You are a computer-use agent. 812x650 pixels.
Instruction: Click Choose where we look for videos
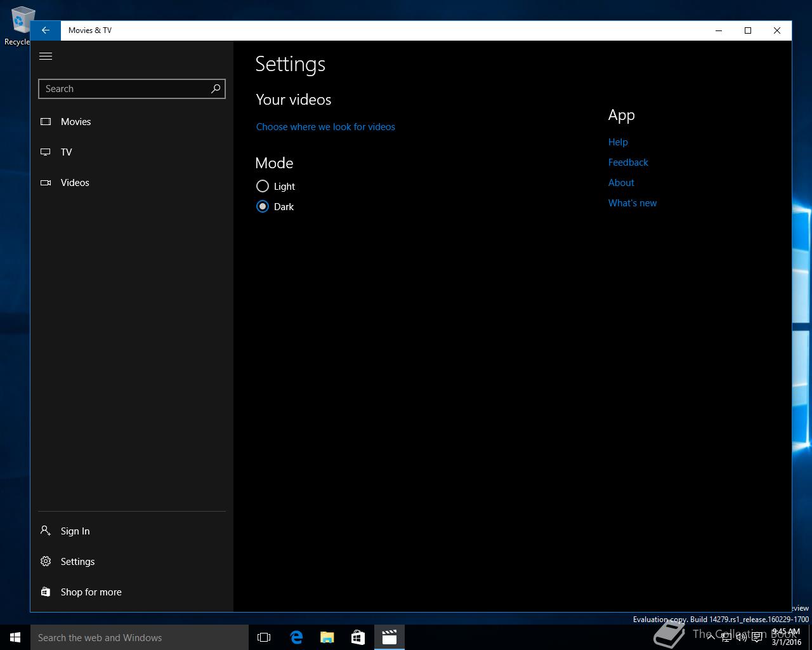click(325, 127)
